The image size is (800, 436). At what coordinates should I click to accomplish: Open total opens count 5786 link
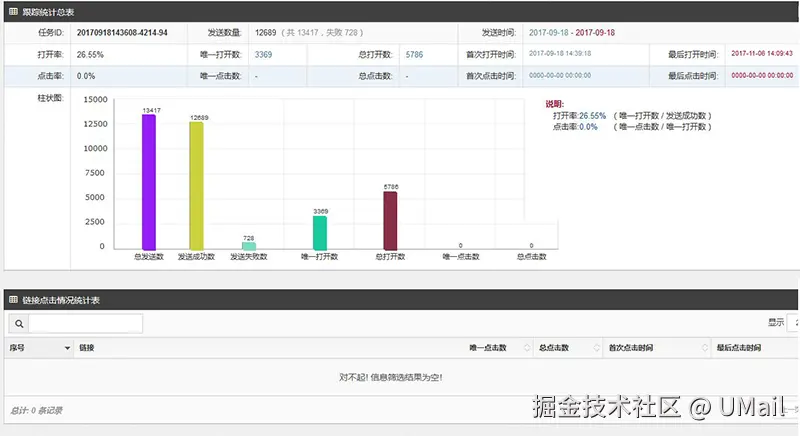414,55
